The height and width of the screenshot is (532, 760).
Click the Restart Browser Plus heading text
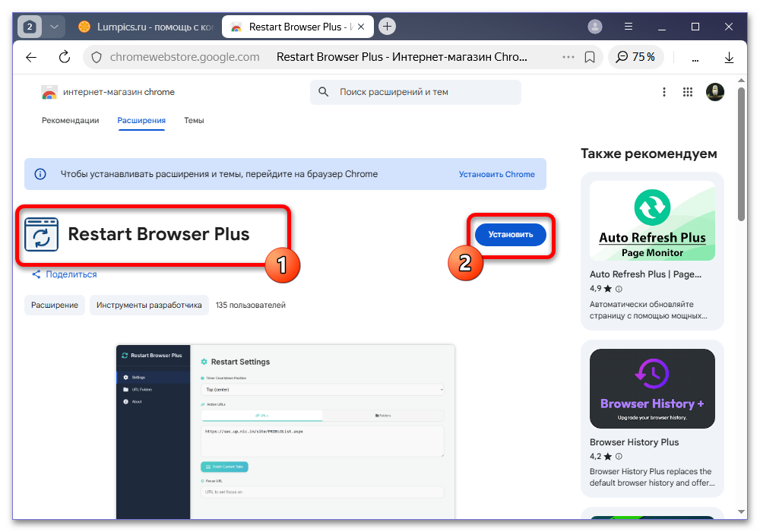[159, 234]
